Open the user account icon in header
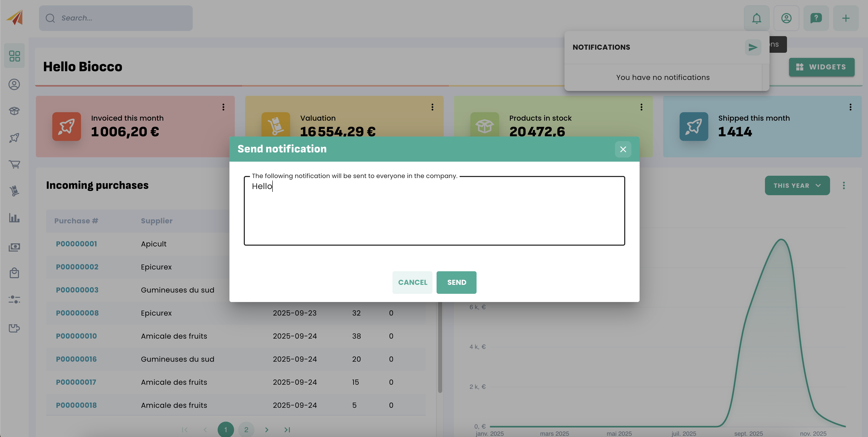 (786, 18)
